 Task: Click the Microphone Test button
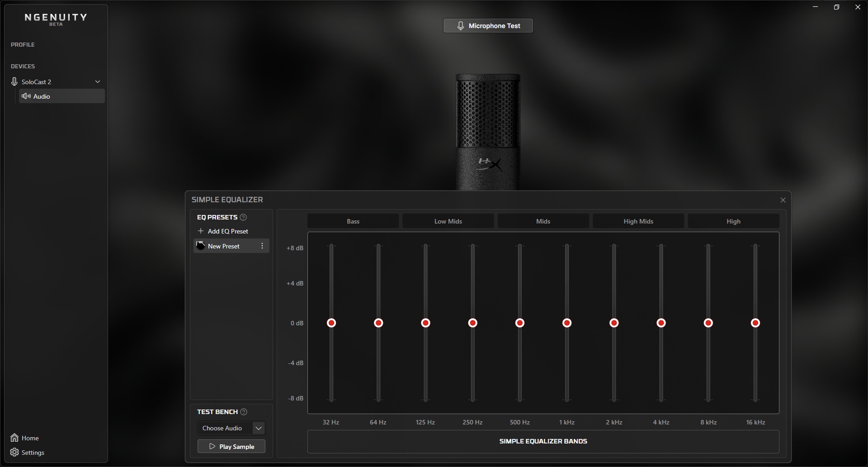pyautogui.click(x=488, y=26)
